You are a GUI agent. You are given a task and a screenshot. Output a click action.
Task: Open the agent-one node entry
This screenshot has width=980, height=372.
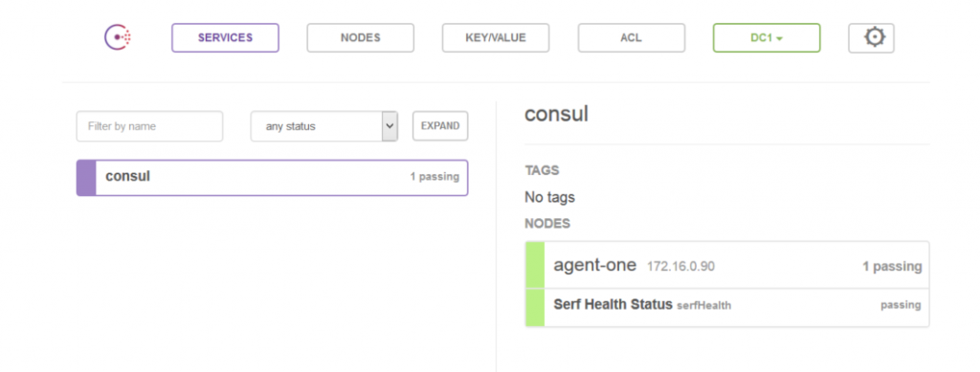pos(727,265)
